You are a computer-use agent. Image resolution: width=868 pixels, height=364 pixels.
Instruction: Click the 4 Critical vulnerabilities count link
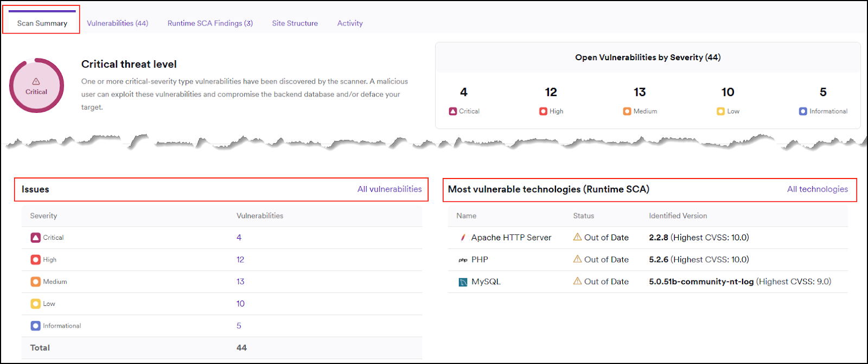239,238
